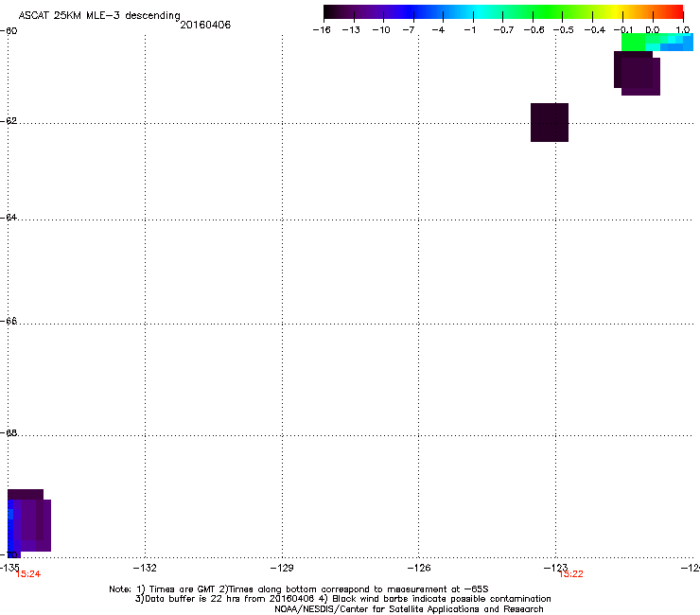The height and width of the screenshot is (615, 700).
Task: Click the dark data square at longitude -123
Action: 550,122
